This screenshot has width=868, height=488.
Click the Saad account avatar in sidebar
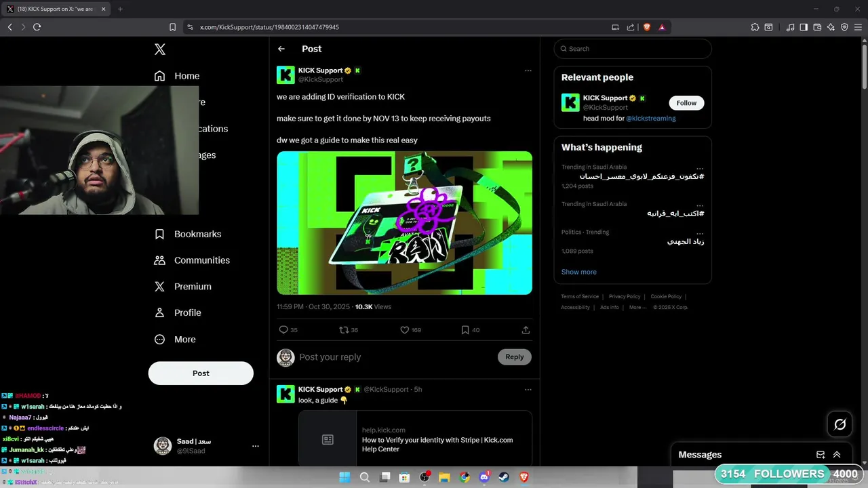coord(163,445)
